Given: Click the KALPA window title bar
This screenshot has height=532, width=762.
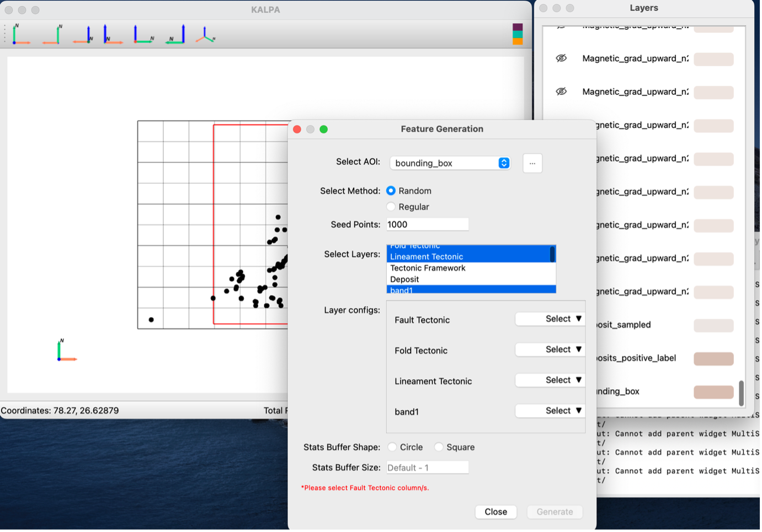Looking at the screenshot, I should tap(265, 10).
